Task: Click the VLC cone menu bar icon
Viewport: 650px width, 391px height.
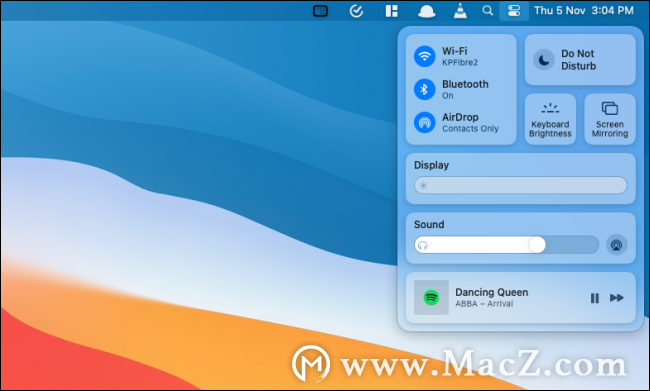Action: [460, 11]
